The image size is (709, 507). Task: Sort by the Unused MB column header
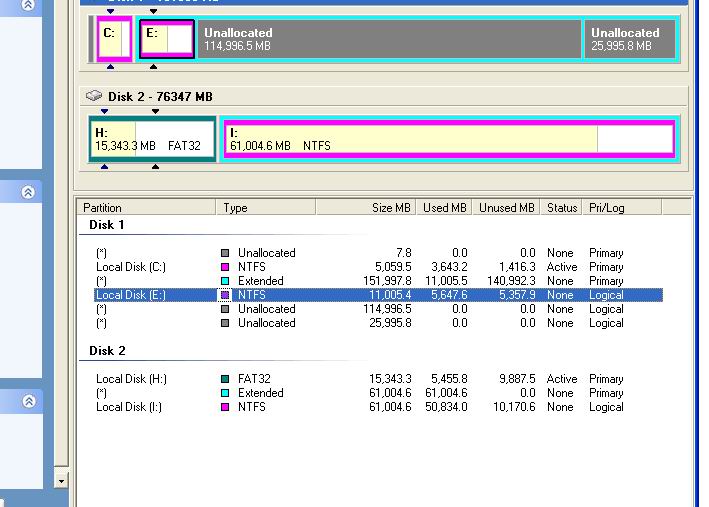coord(506,208)
